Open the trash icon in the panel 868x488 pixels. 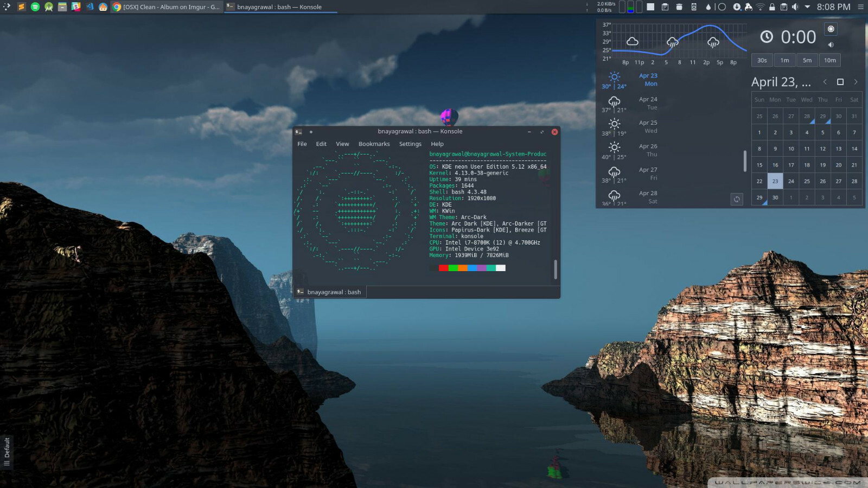(x=679, y=7)
